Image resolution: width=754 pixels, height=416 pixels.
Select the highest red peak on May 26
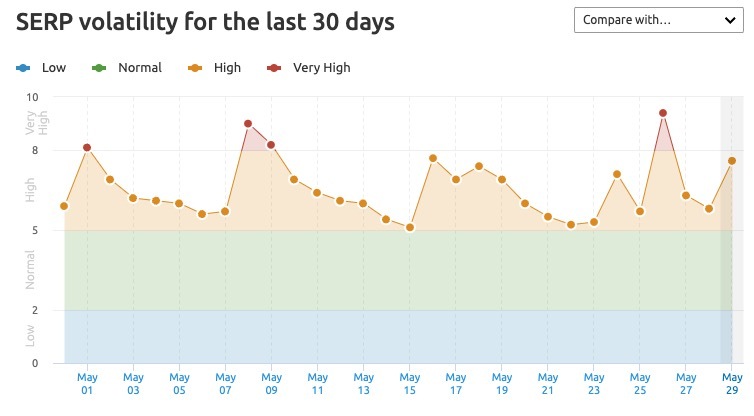[x=663, y=113]
